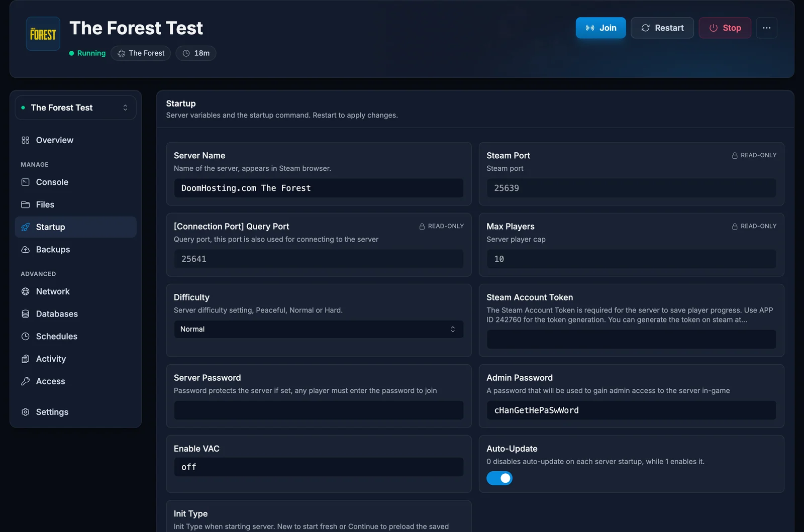This screenshot has height=532, width=804.
Task: Click the Overview grid icon
Action: pos(26,140)
